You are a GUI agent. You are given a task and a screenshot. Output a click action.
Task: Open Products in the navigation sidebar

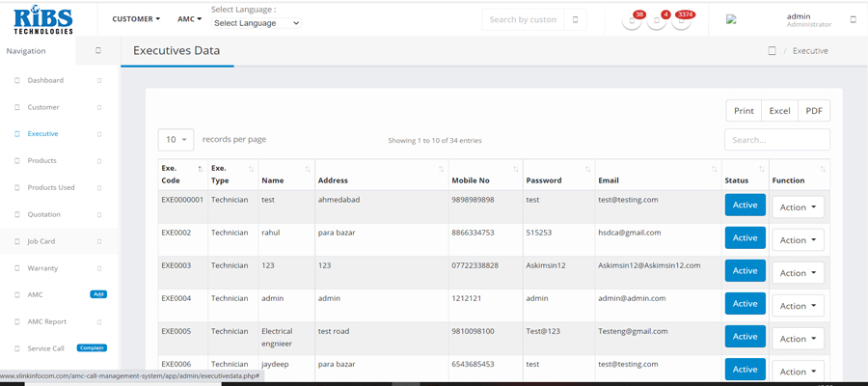[41, 160]
